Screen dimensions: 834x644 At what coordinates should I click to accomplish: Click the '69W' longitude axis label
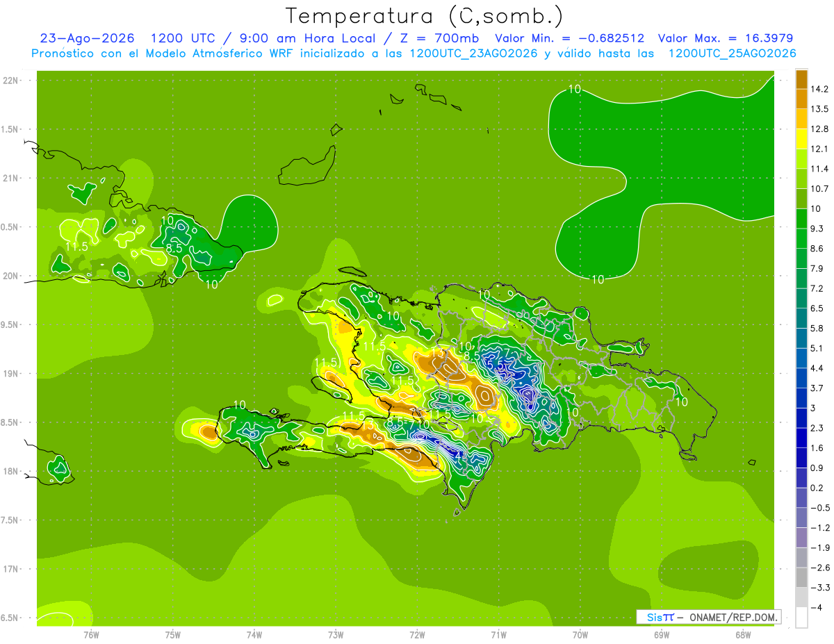pos(662,634)
